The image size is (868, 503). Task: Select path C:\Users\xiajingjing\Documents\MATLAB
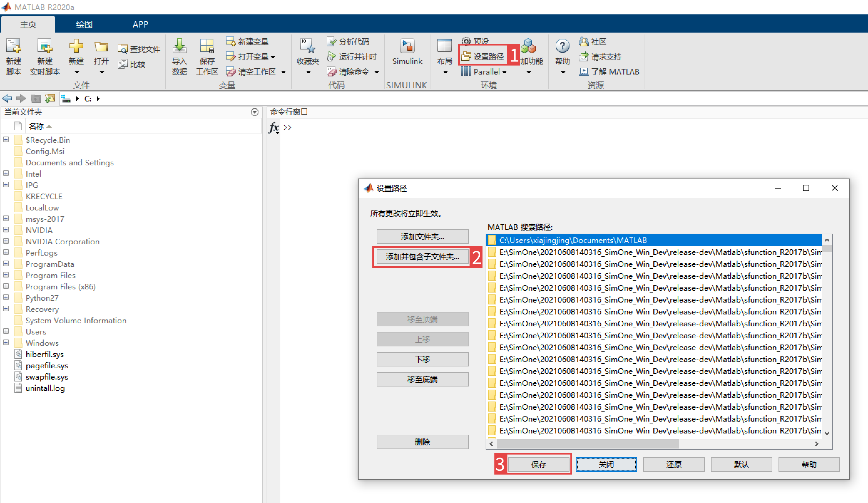pos(654,240)
